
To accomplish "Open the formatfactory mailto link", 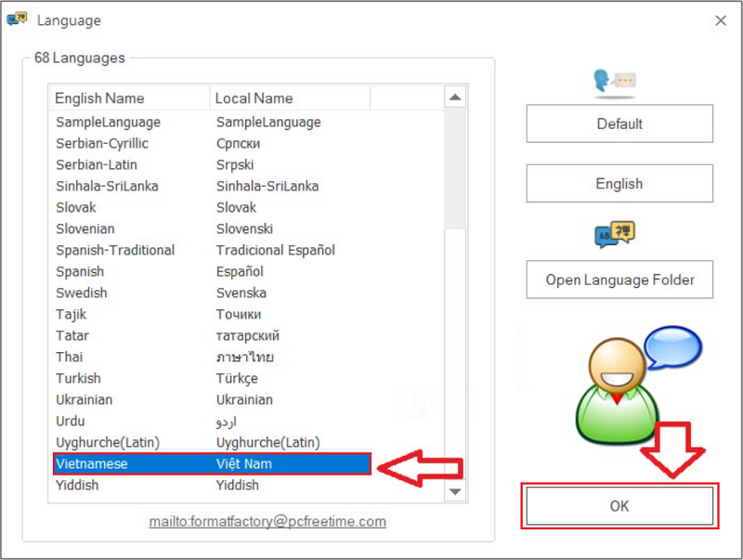I will point(267,522).
